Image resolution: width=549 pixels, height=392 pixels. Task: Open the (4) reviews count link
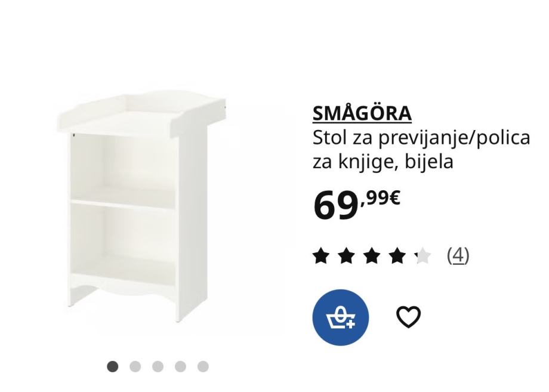(x=458, y=255)
